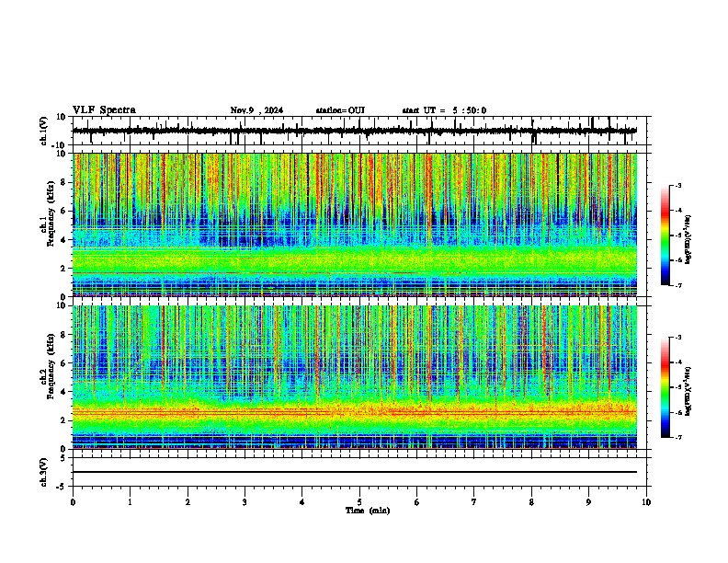728x563 pixels.
Task: Click the "2" kHz tick on the ch.2 axis
Action: (x=63, y=420)
